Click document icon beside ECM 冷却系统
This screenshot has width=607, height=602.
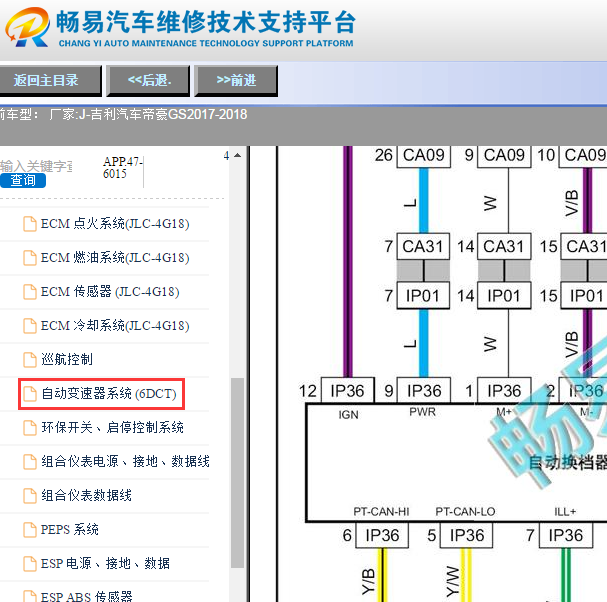[30, 326]
